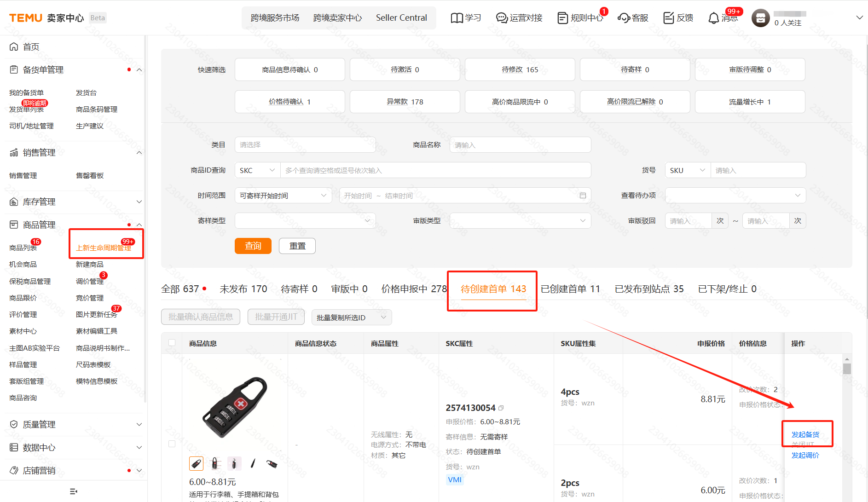Expand the 库存管理 sidebar section

tap(139, 202)
